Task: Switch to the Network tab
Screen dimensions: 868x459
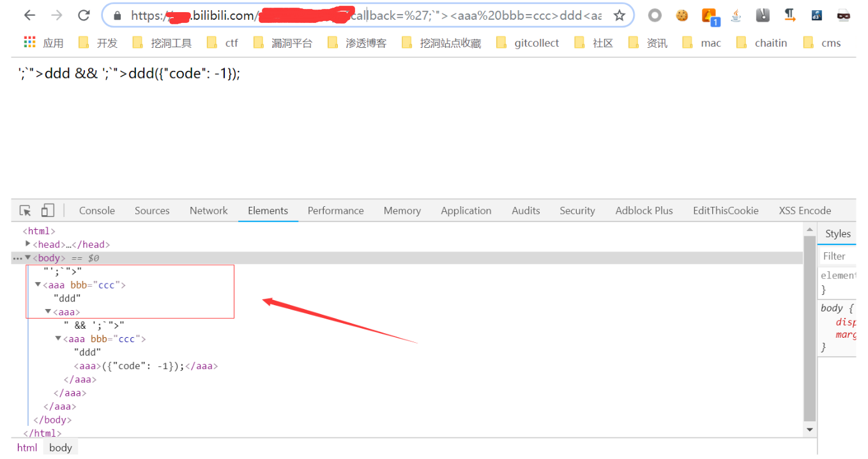Action: point(208,211)
